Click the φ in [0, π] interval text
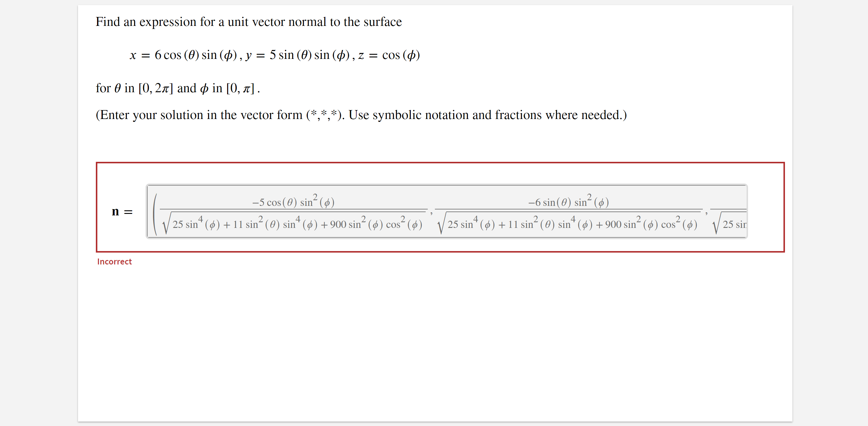868x426 pixels. (x=229, y=88)
